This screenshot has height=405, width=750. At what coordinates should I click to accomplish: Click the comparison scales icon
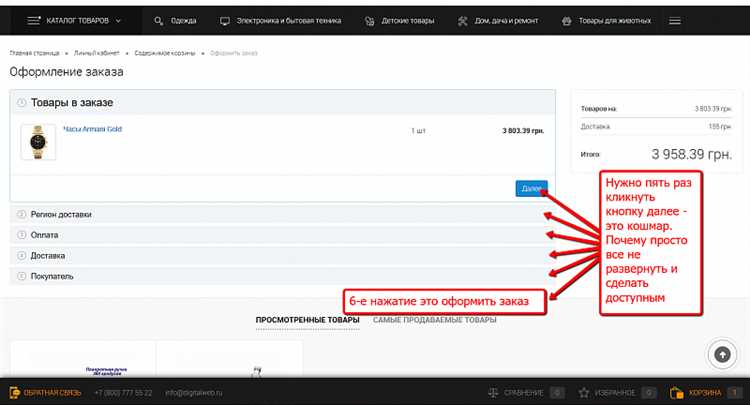493,393
